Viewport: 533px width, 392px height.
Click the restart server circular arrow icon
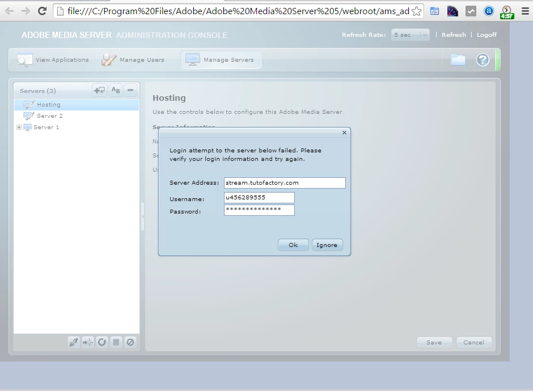(x=102, y=342)
